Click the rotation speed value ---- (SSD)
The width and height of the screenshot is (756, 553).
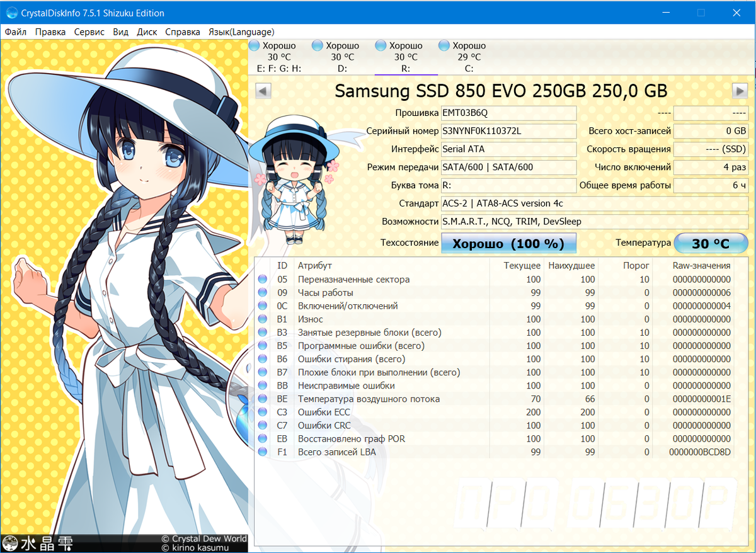coord(711,149)
